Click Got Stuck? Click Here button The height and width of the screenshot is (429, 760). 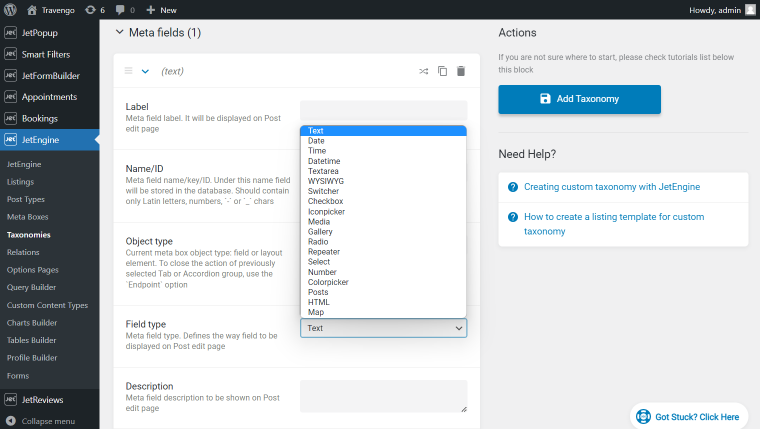click(x=689, y=416)
